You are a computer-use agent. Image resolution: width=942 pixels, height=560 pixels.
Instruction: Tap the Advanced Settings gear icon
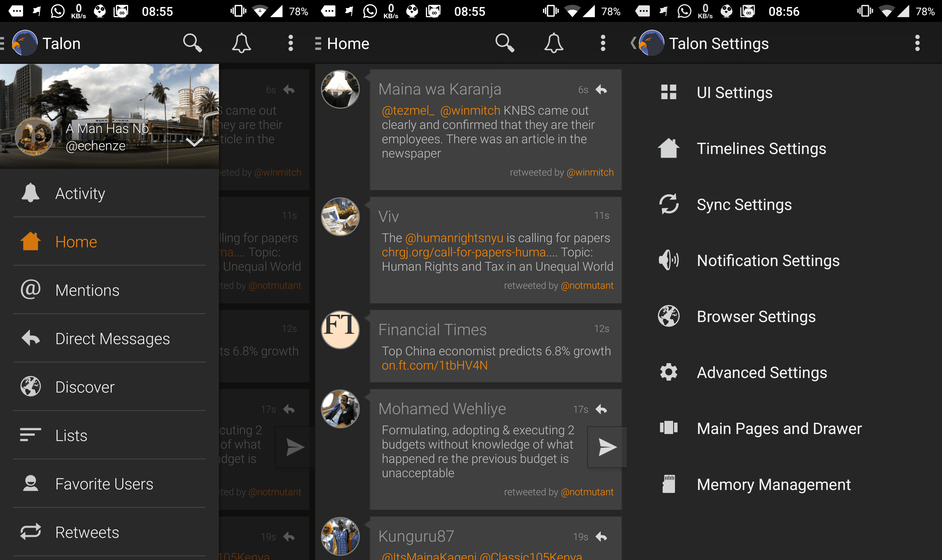669,372
